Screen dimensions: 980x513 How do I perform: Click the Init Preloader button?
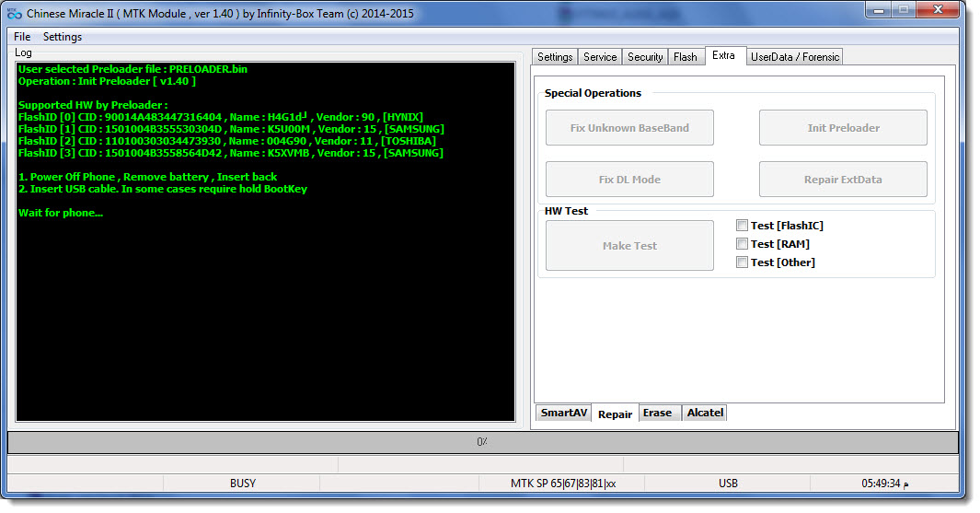coord(843,128)
